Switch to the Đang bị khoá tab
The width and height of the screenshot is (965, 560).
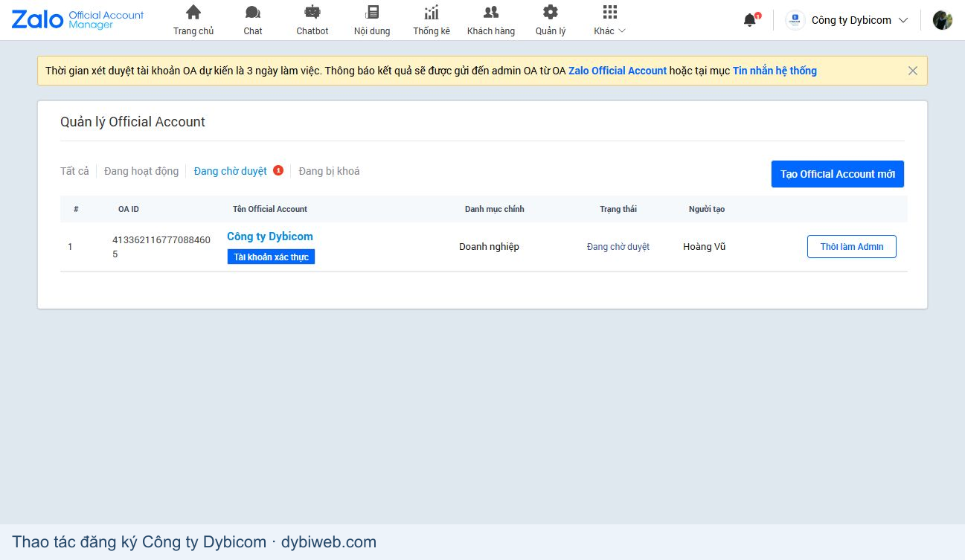click(x=329, y=171)
